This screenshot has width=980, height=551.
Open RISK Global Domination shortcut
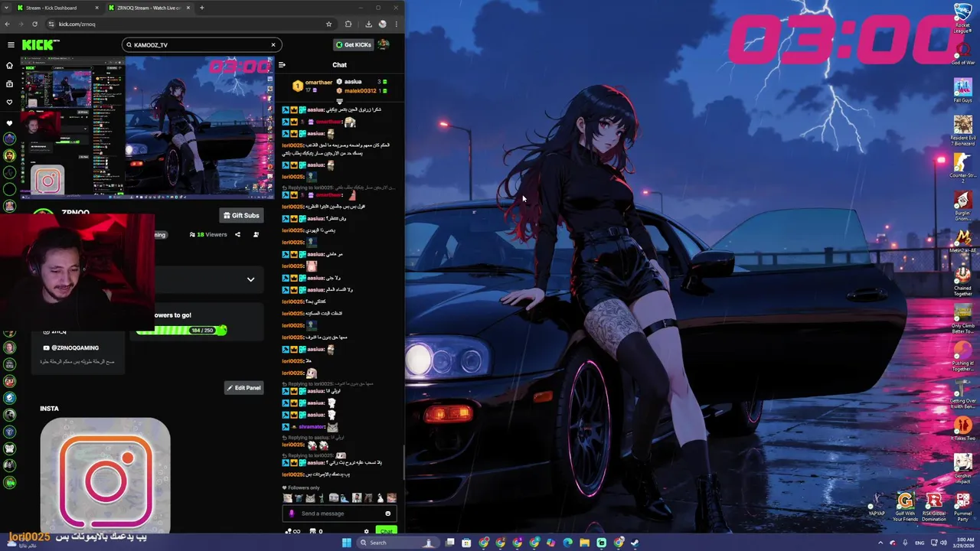click(933, 507)
